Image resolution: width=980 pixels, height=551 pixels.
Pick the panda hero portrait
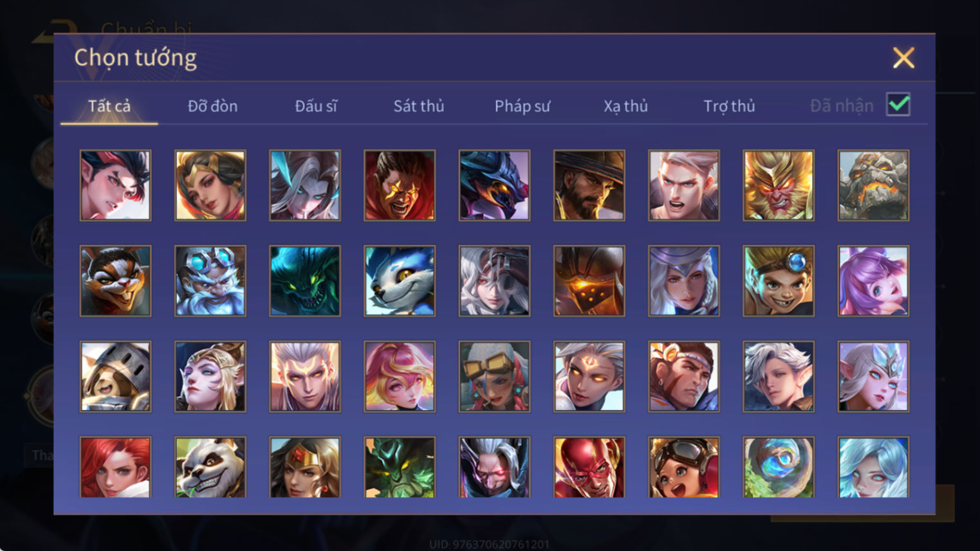[210, 467]
